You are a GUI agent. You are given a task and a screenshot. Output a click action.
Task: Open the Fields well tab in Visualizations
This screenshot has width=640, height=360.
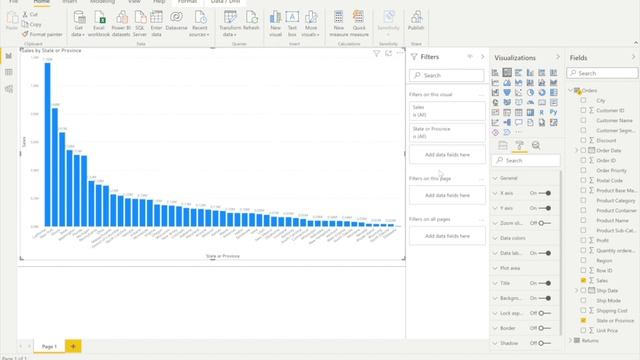[x=503, y=146]
